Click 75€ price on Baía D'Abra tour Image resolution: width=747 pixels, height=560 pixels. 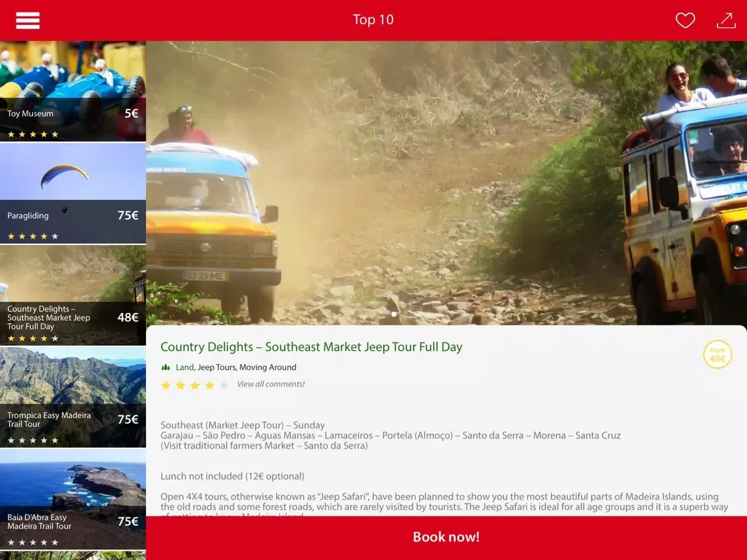click(x=128, y=521)
